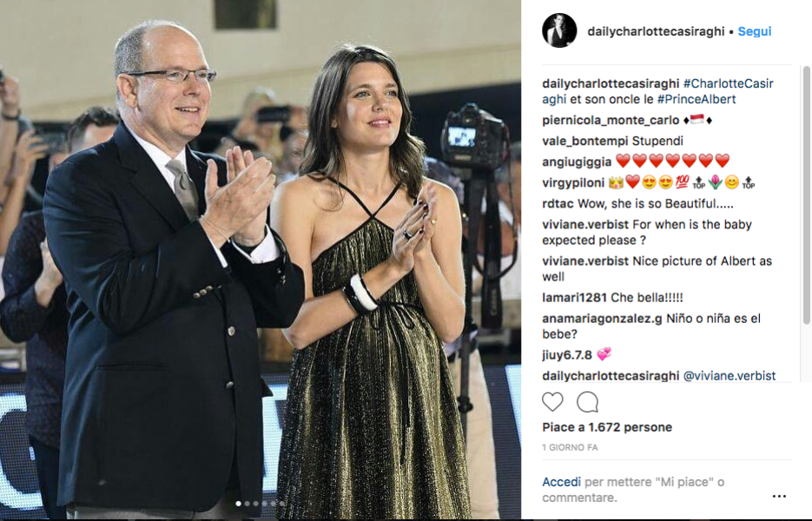812x521 pixels.
Task: Go to virgypiloni's profile
Action: point(573,182)
